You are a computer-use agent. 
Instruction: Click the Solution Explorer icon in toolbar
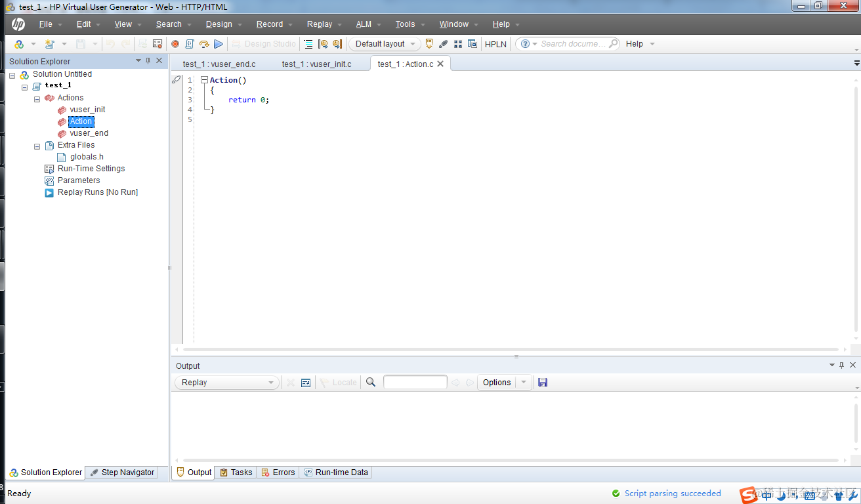point(19,44)
